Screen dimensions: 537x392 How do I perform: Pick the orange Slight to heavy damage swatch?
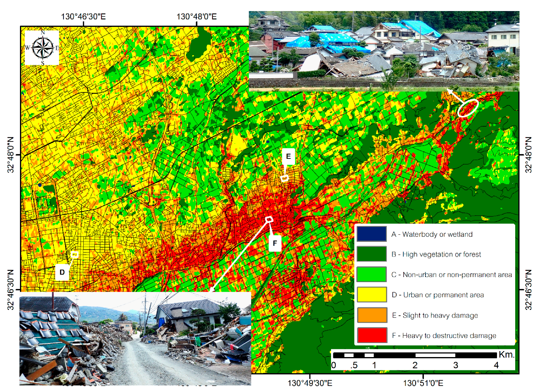[x=372, y=315]
